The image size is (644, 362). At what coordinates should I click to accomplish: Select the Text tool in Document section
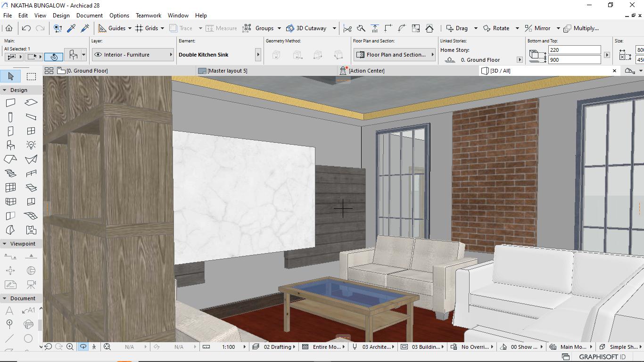(x=9, y=310)
